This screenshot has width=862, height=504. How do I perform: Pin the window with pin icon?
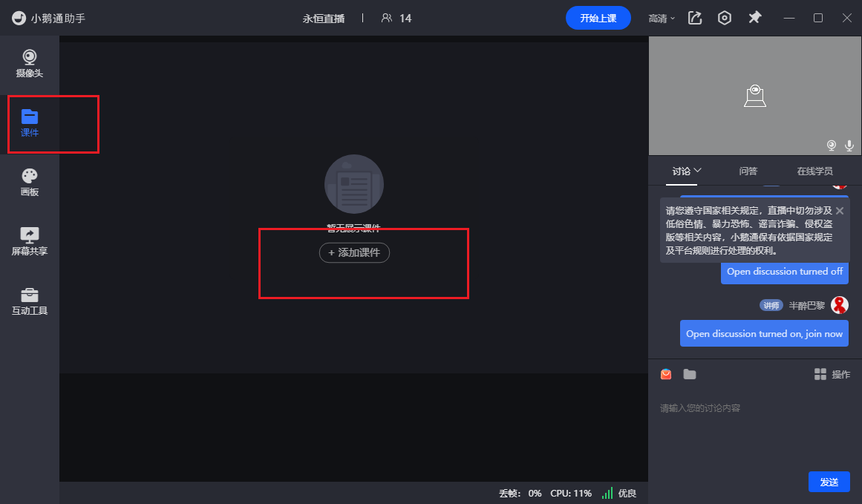(x=754, y=18)
